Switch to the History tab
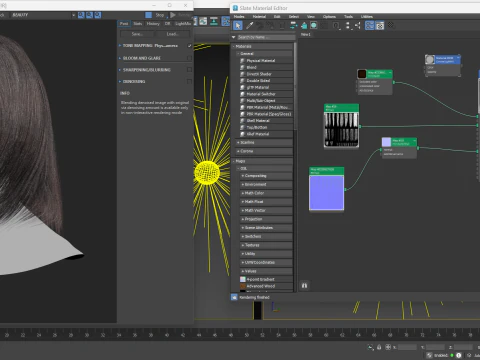 point(153,24)
